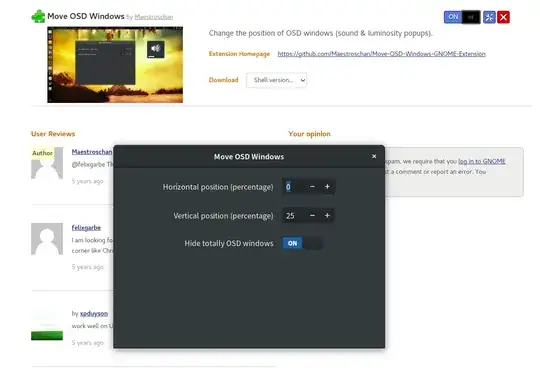This screenshot has width=540, height=376.
Task: Click the dialog title Move OSD Windows
Action: click(x=249, y=157)
